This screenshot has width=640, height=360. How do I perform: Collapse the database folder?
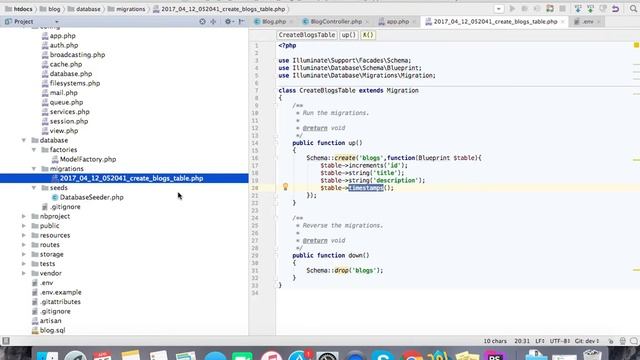point(24,140)
